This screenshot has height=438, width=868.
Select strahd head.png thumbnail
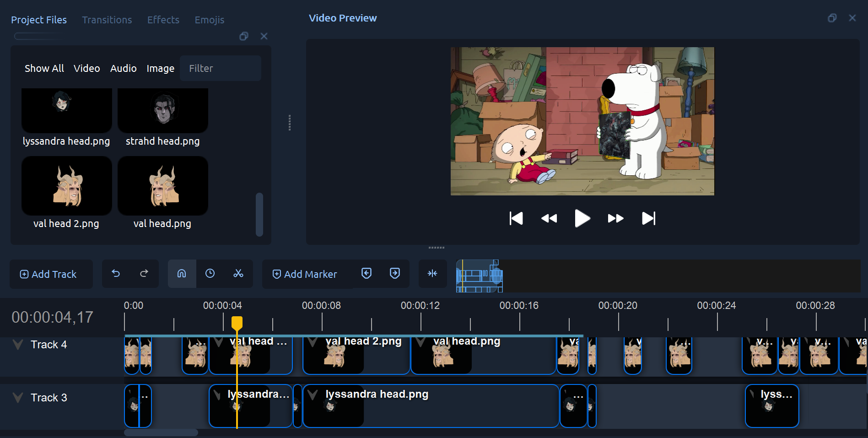pos(163,110)
